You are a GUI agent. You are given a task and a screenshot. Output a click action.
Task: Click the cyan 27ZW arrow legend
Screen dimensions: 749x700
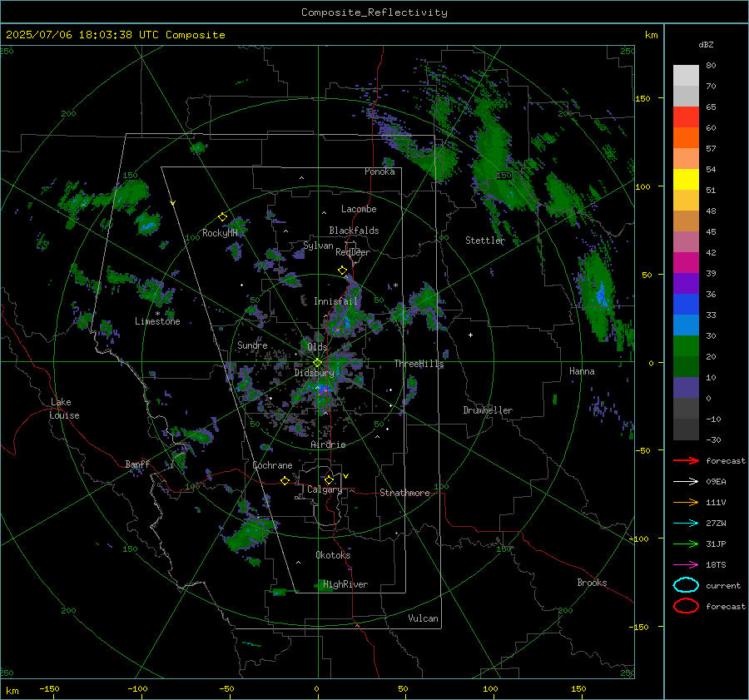(x=686, y=524)
